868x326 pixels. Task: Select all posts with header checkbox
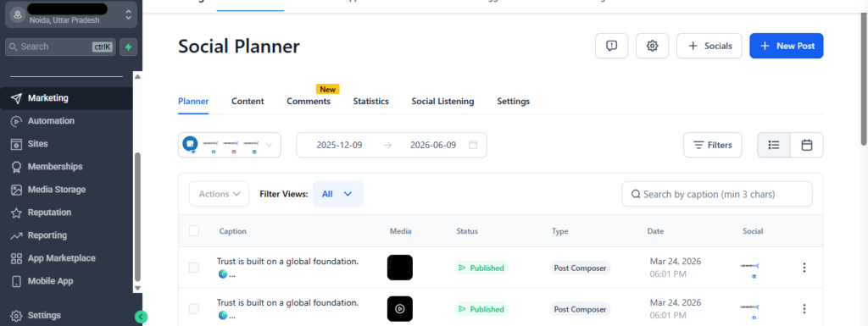[194, 231]
